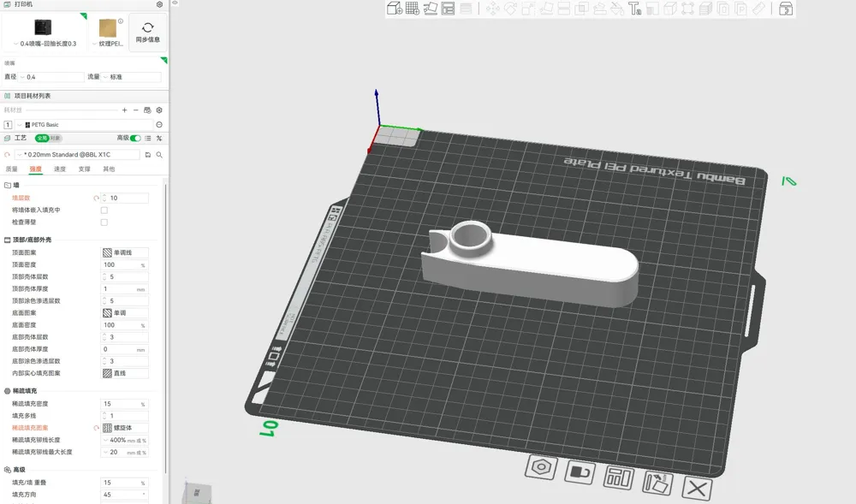Image resolution: width=856 pixels, height=504 pixels.
Task: Open the nozzle 直径 0.4 dropdown
Action: click(x=52, y=77)
